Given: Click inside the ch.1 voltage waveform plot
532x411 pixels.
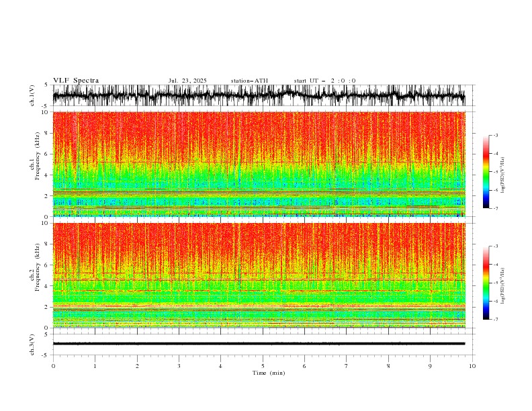Looking at the screenshot, I should pos(259,95).
